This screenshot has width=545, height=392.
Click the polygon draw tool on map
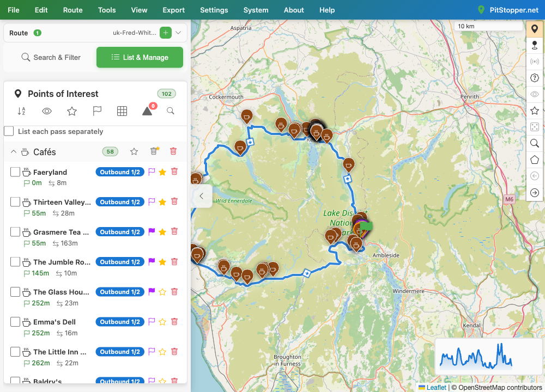[x=535, y=160]
